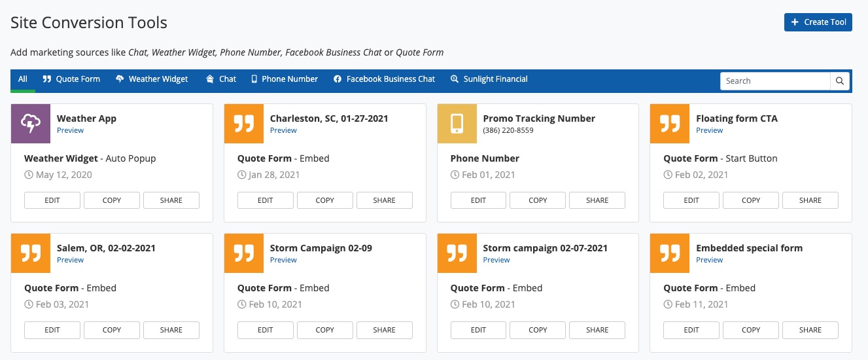Open the Facebook Business Chat tab
This screenshot has height=360, width=868.
(384, 79)
